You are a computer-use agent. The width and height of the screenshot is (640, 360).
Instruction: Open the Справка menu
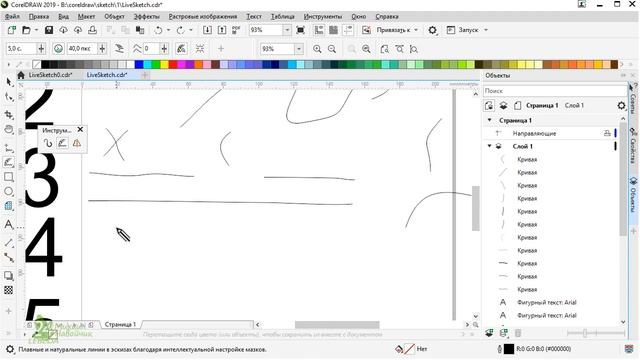[387, 17]
